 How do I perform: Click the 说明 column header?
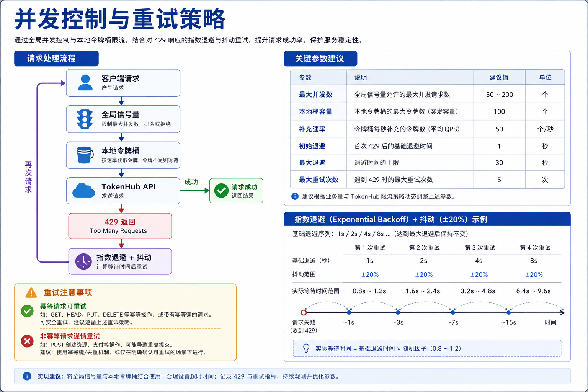click(x=361, y=77)
